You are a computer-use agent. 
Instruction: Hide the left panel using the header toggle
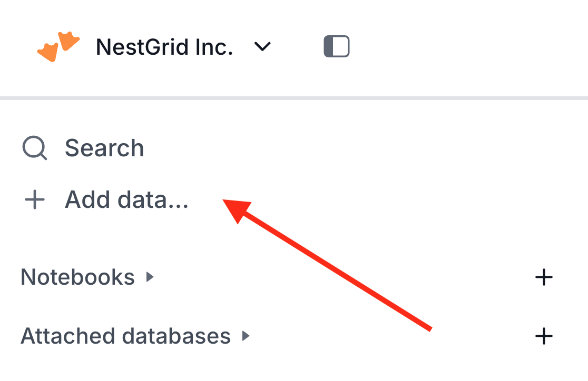(x=336, y=47)
